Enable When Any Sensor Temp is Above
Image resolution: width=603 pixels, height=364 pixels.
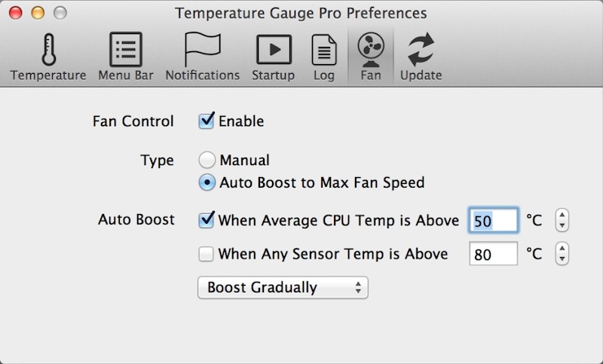[207, 255]
